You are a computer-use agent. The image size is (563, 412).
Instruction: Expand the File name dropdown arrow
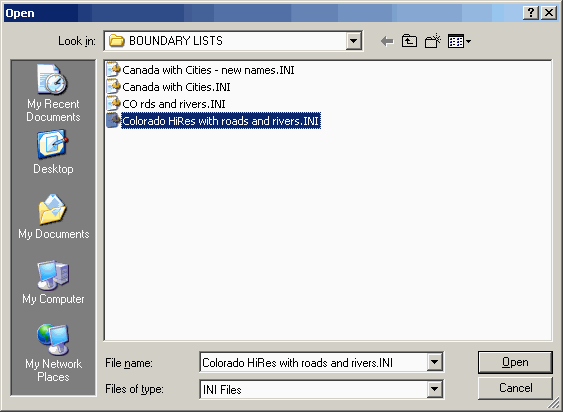coord(434,362)
